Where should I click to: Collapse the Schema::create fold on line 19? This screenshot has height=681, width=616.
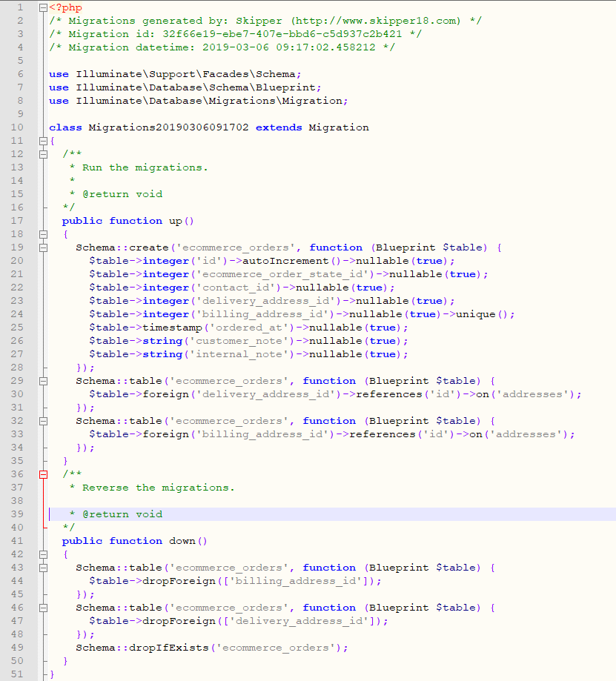(43, 248)
